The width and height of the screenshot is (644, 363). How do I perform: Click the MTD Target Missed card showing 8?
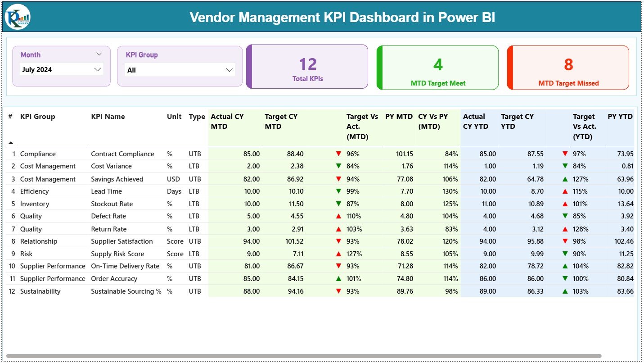point(568,67)
